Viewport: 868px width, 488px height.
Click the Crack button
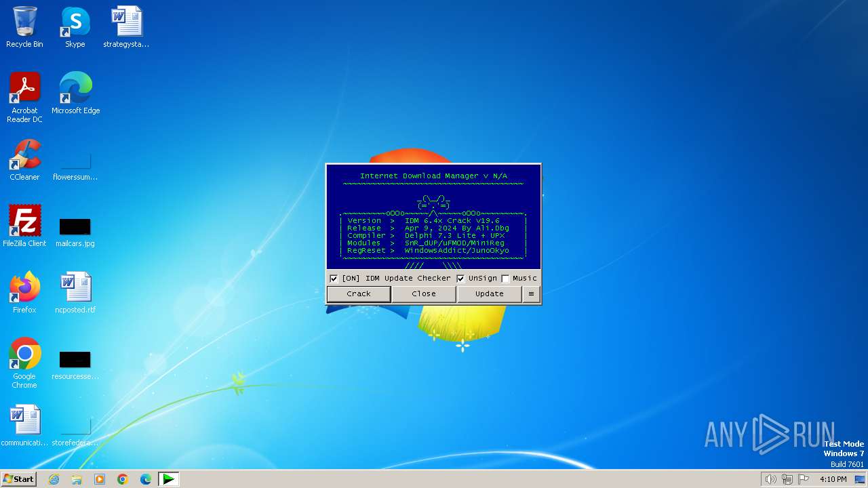point(359,293)
